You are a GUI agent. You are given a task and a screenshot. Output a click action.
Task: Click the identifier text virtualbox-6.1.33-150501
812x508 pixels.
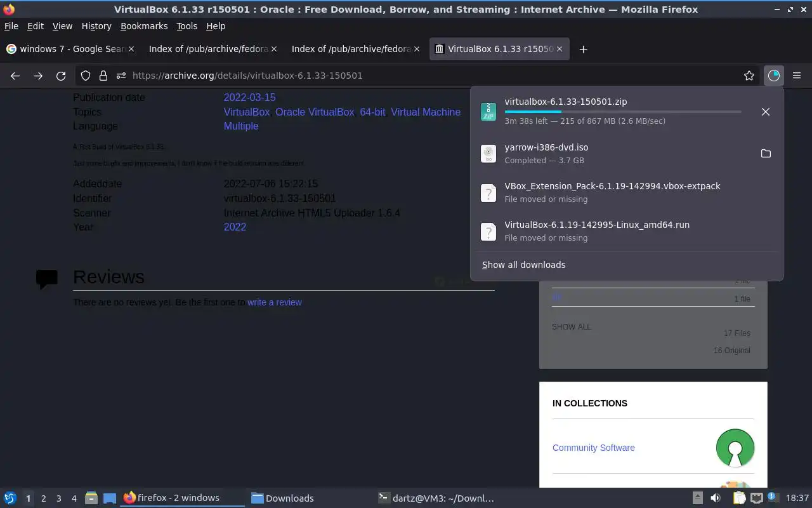click(x=280, y=198)
